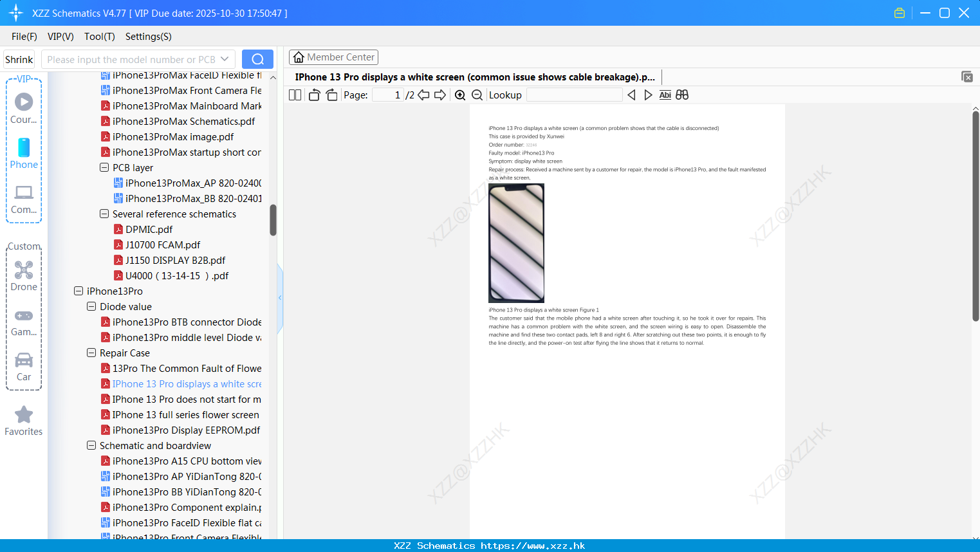Collapse the Diode value folder
The height and width of the screenshot is (552, 980).
(x=91, y=306)
